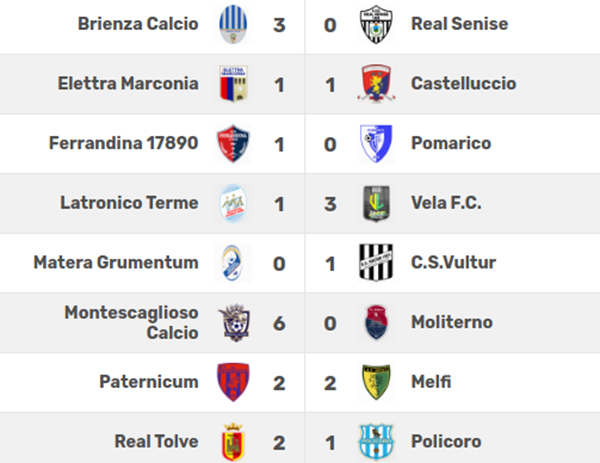The width and height of the screenshot is (600, 463).
Task: Click the Moliterno club crest
Action: pos(376,323)
